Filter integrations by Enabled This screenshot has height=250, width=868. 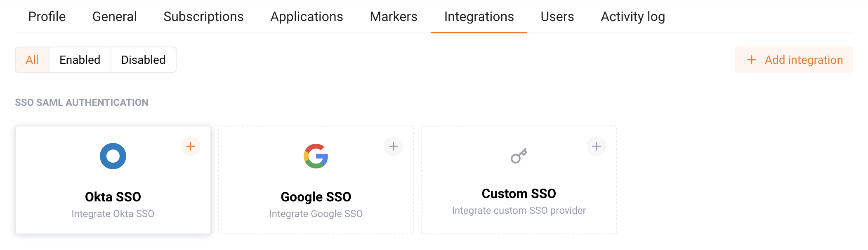click(x=80, y=60)
